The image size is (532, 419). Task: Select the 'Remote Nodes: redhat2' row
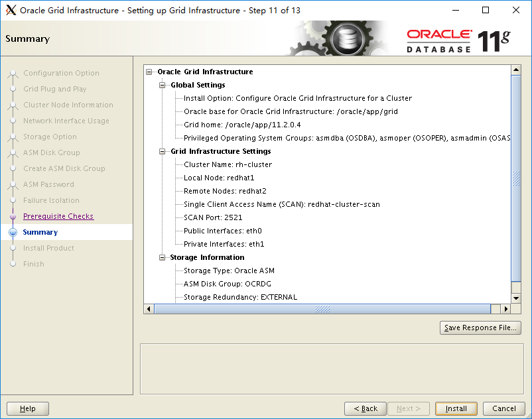coord(225,191)
